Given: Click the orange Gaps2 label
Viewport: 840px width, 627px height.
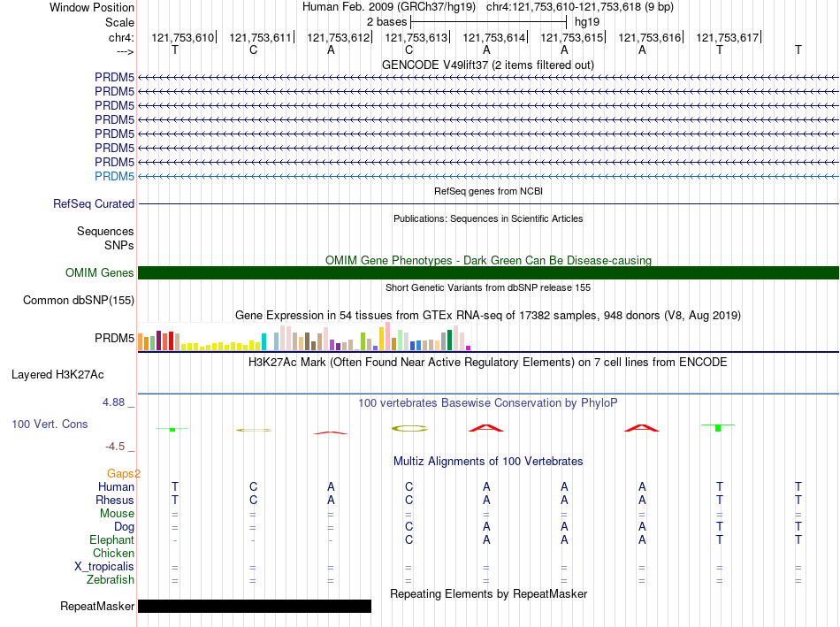Looking at the screenshot, I should click(x=123, y=473).
